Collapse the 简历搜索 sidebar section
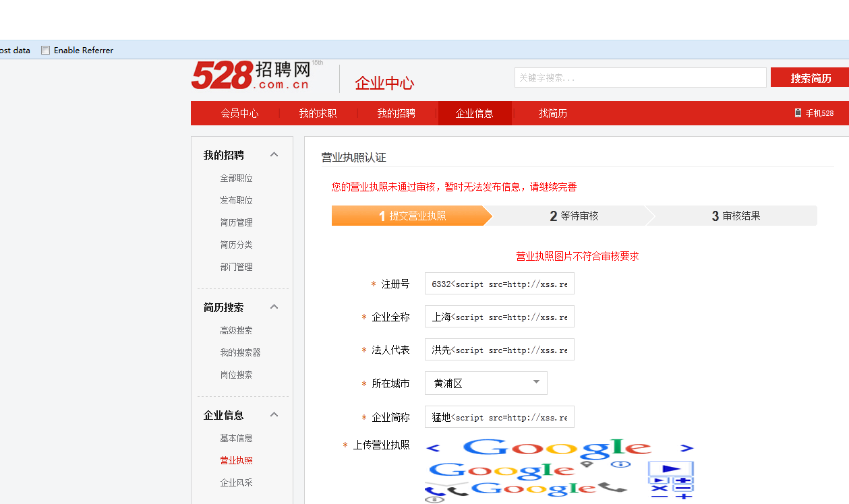 (274, 307)
